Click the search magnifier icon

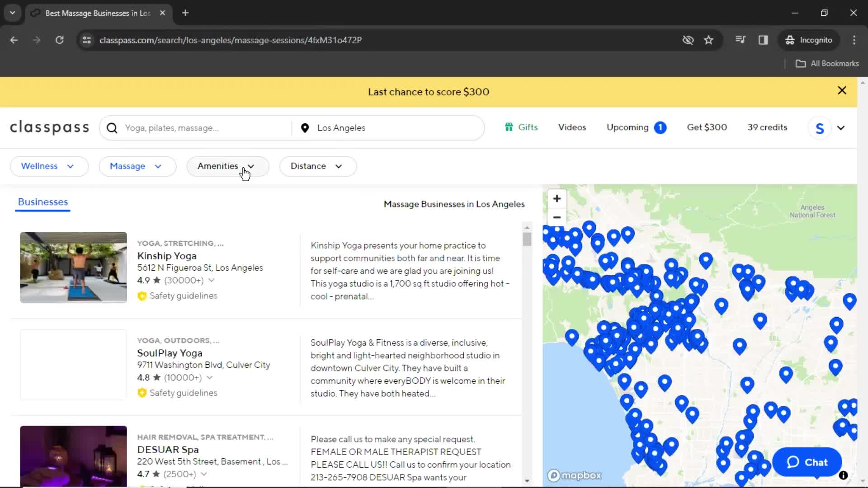click(112, 128)
